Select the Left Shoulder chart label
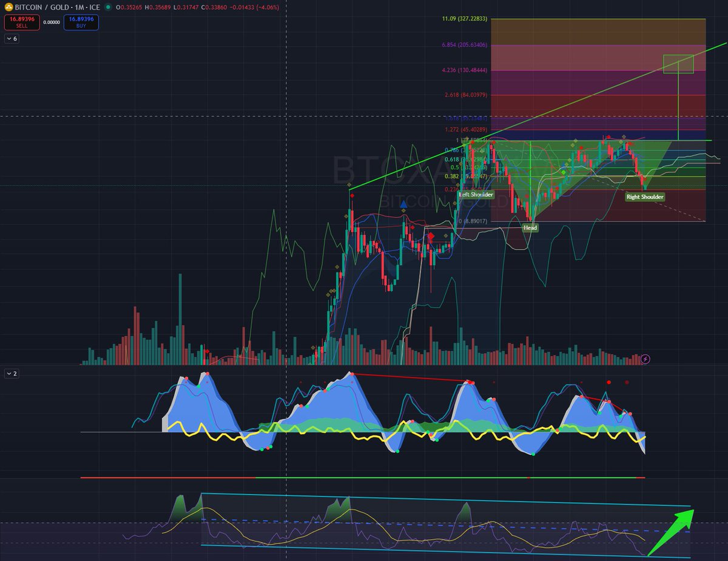The height and width of the screenshot is (561, 728). pyautogui.click(x=475, y=195)
